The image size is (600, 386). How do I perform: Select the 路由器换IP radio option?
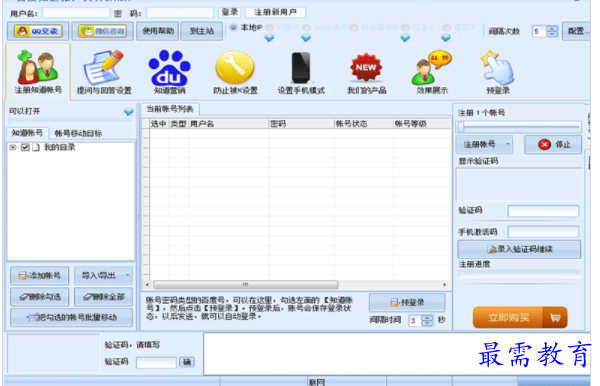tap(353, 28)
